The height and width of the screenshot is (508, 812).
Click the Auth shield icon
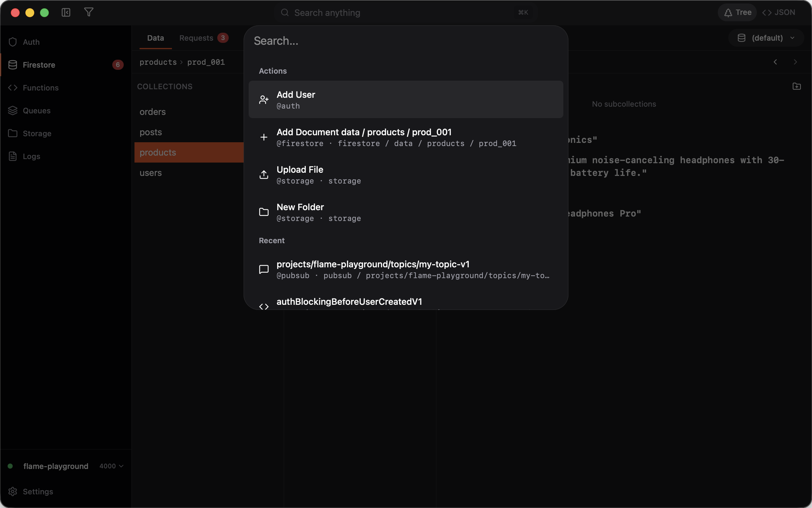(x=13, y=42)
